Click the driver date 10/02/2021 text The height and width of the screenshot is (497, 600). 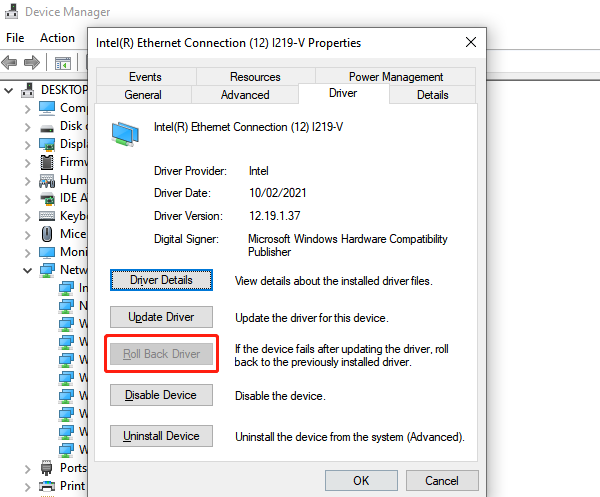tap(277, 193)
